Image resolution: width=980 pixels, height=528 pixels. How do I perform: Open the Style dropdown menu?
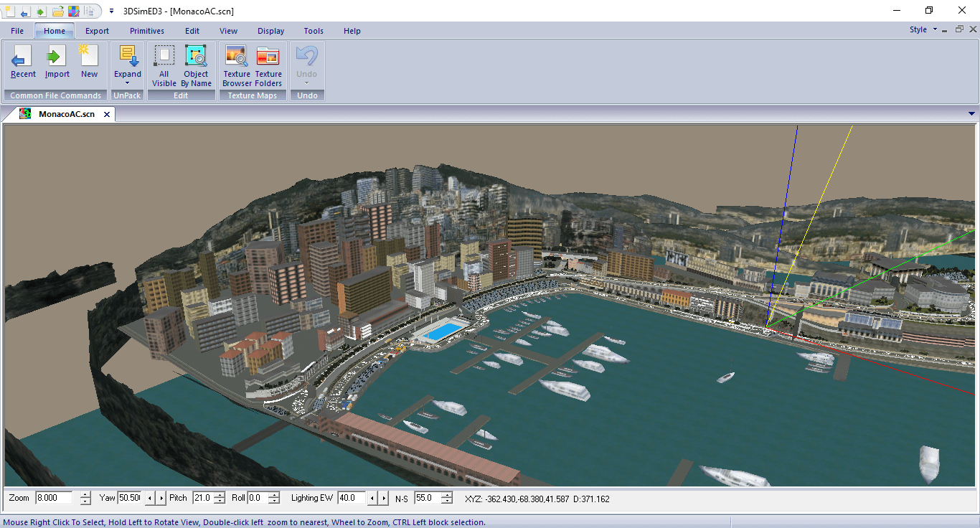pyautogui.click(x=922, y=30)
